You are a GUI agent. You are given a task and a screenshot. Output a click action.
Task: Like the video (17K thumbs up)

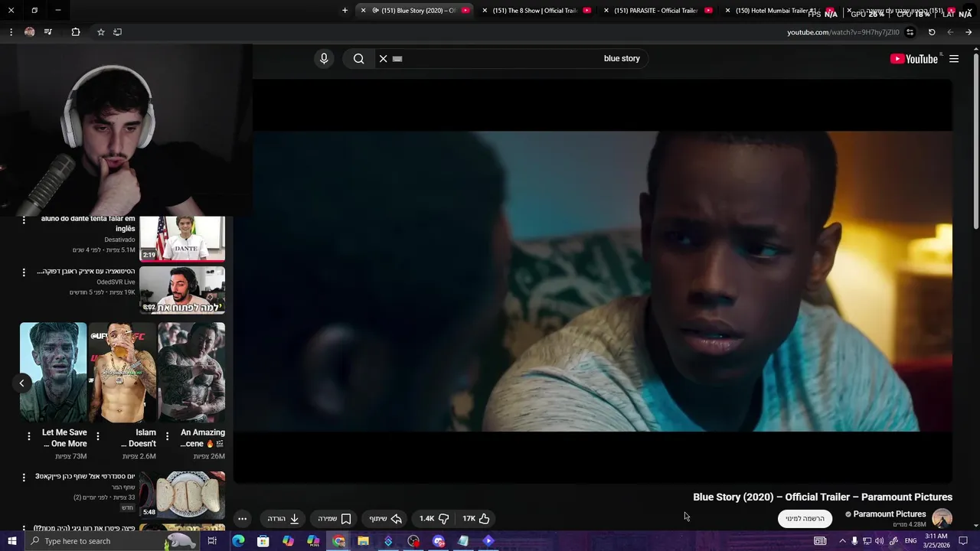coord(476,518)
